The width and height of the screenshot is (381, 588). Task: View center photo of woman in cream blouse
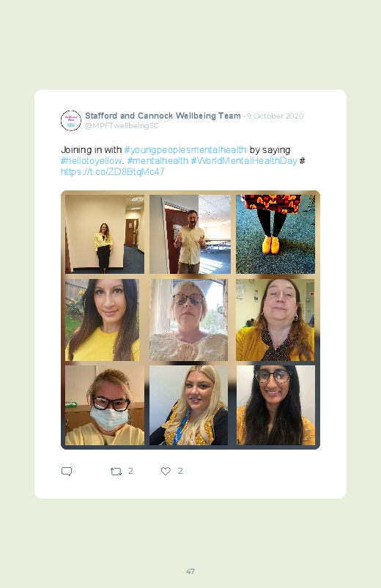click(189, 320)
